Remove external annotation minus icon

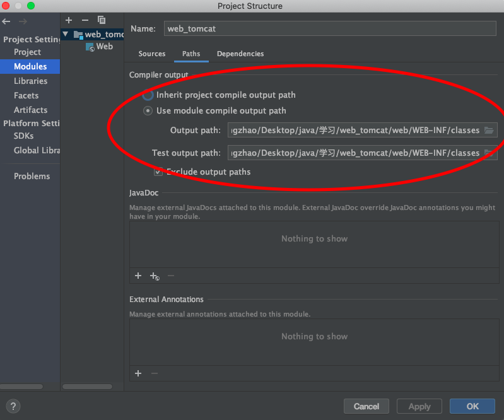coord(155,373)
